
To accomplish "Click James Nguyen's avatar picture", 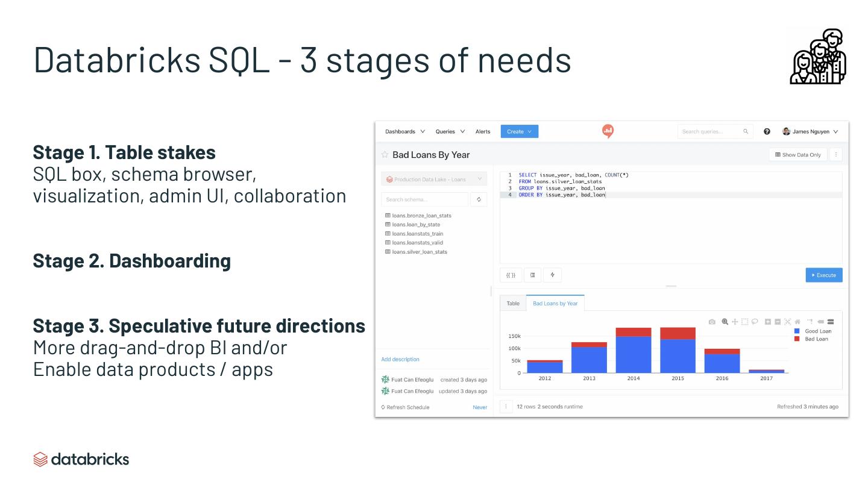I will [x=786, y=131].
